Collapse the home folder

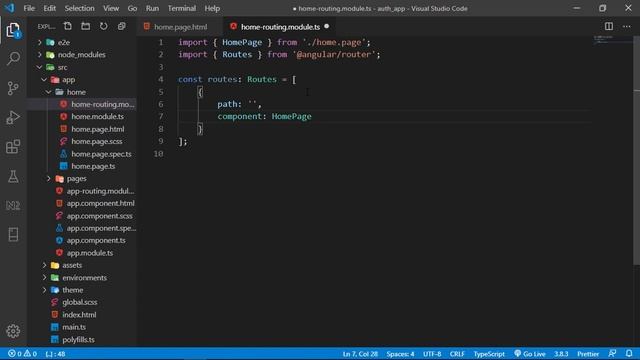49,92
